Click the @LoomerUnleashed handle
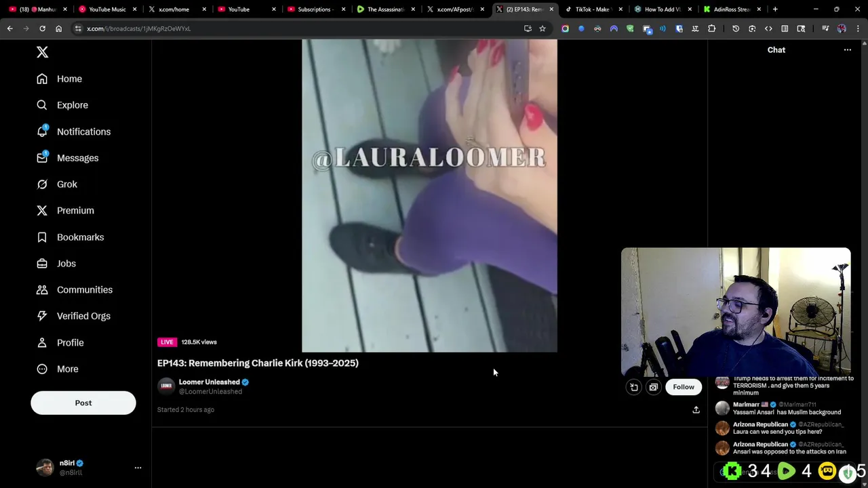 [x=210, y=392]
